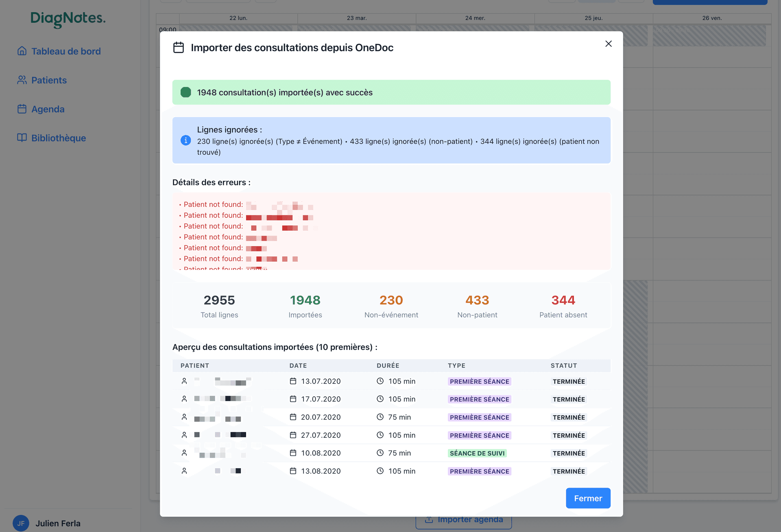
Task: Click the JF user avatar
Action: pos(21,523)
